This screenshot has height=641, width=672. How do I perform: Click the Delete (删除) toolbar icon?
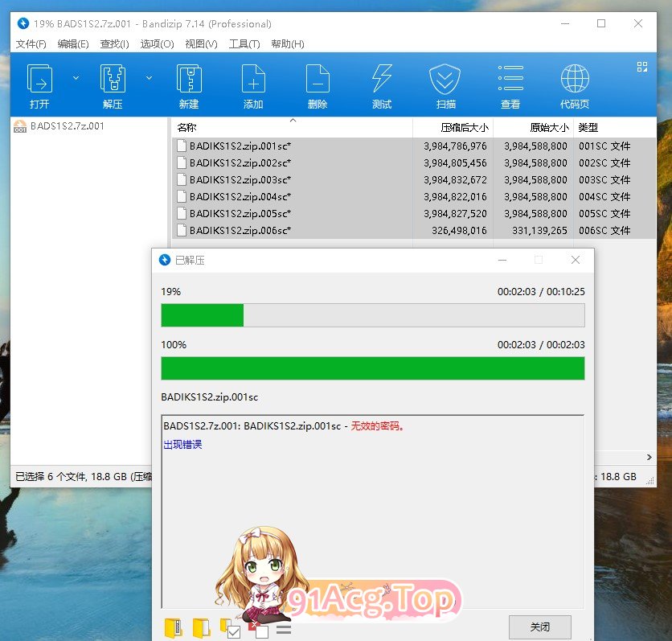tap(318, 86)
